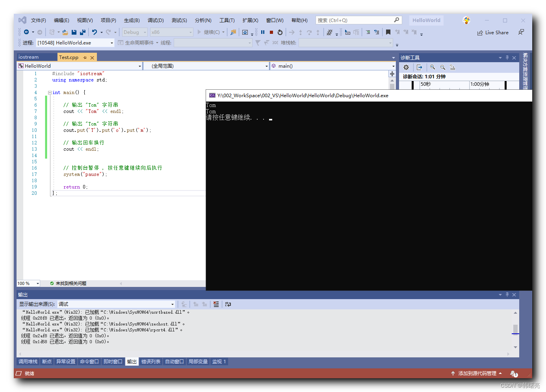Viewport: 546px width, 392px height.
Task: Click the Find in Files icon
Action: [233, 32]
